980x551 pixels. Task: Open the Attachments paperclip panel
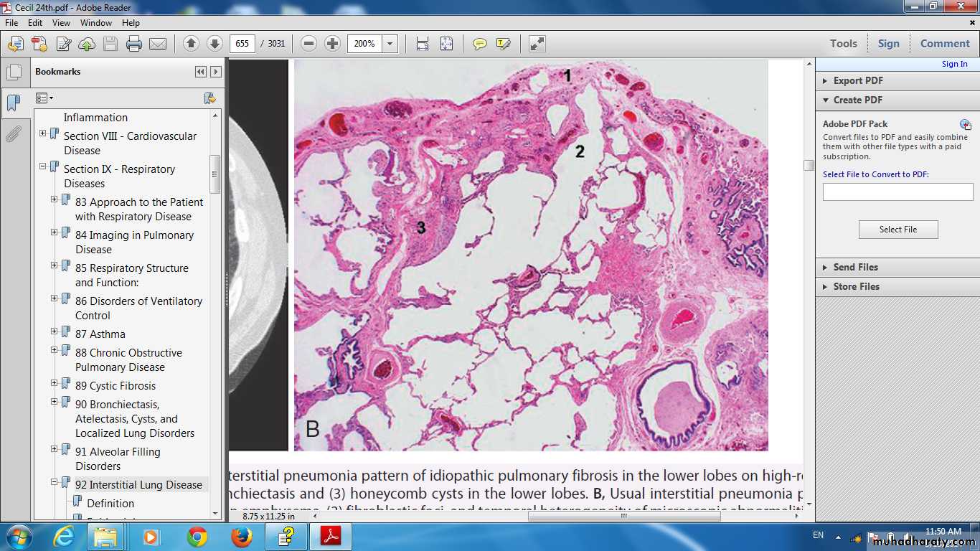pyautogui.click(x=13, y=133)
